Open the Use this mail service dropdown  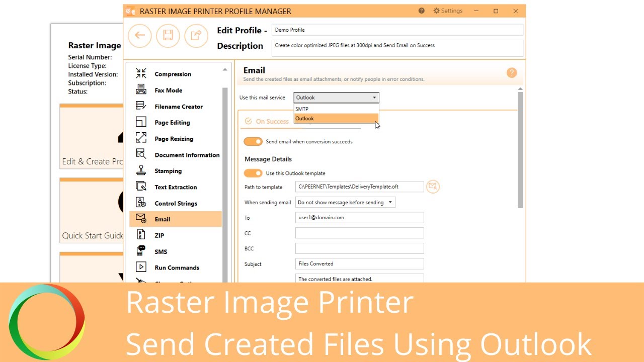pos(336,98)
